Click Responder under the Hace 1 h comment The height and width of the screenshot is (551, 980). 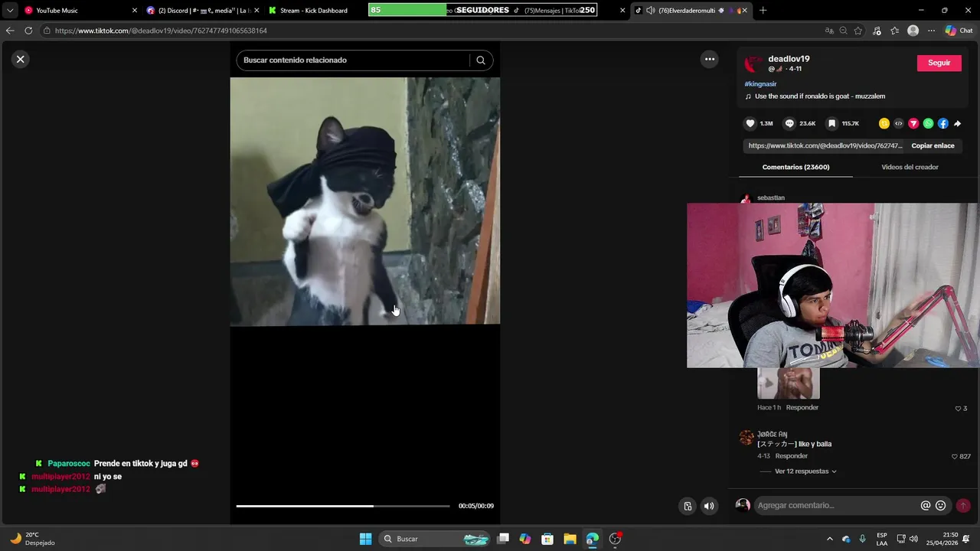click(802, 408)
